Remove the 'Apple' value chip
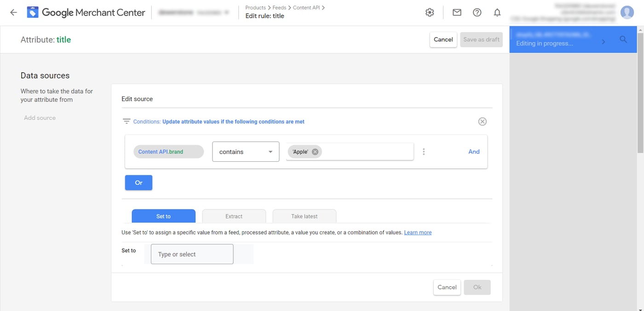 tap(315, 151)
